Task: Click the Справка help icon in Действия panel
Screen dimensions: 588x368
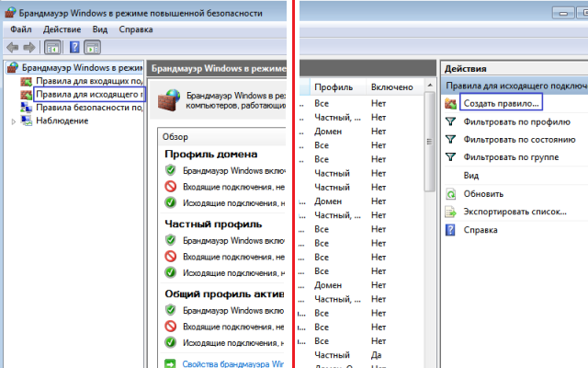Action: tap(450, 230)
